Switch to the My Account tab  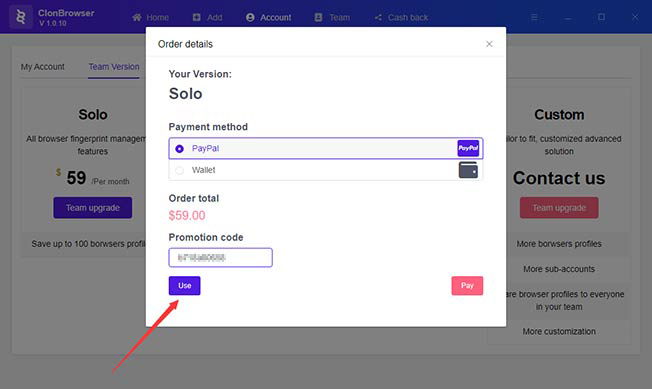(x=42, y=67)
